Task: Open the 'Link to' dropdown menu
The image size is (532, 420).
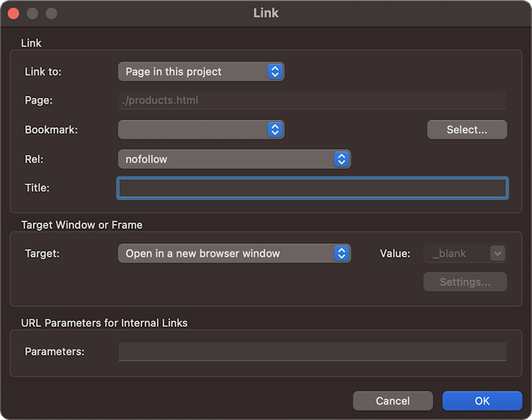Action: click(x=200, y=72)
